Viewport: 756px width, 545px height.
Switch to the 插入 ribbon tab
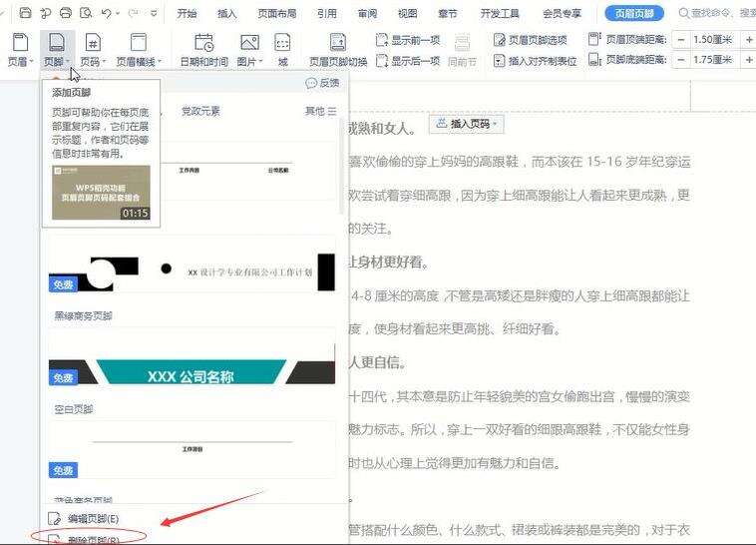(x=227, y=14)
